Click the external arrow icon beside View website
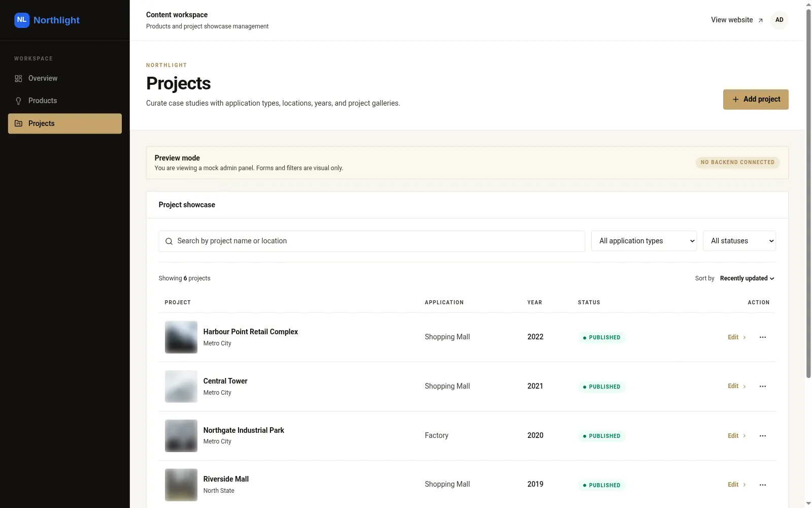 coord(760,20)
